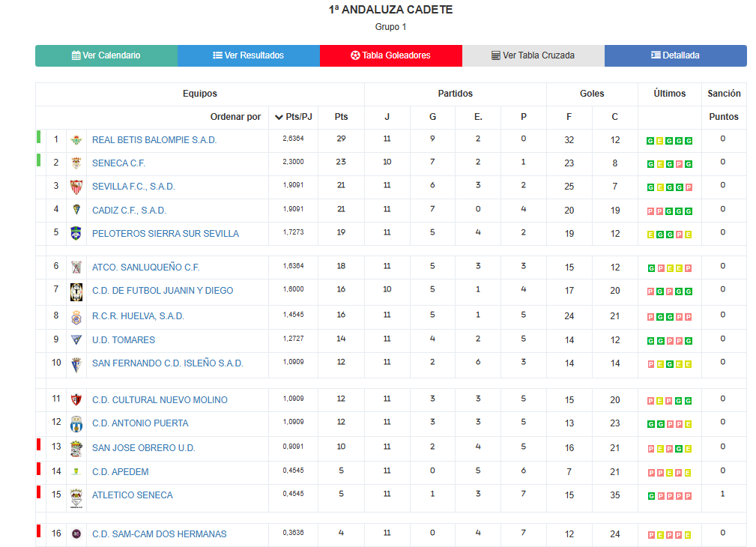
Task: Click Real Betis Balompie crest icon
Action: [76, 140]
